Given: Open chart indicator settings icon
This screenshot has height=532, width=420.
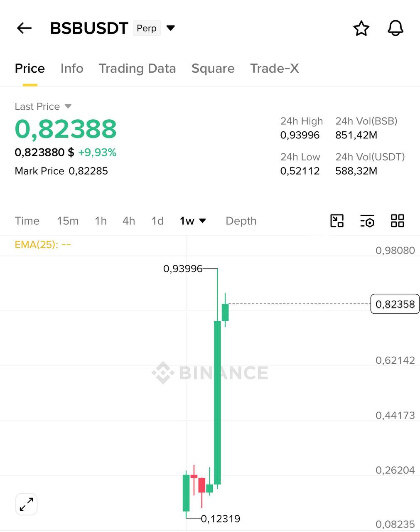Looking at the screenshot, I should [367, 221].
